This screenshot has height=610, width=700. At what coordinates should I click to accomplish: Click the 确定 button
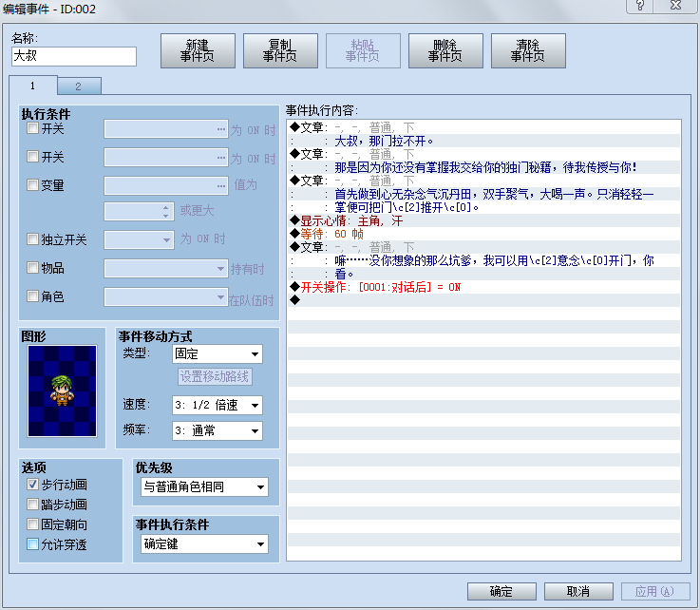pyautogui.click(x=501, y=592)
